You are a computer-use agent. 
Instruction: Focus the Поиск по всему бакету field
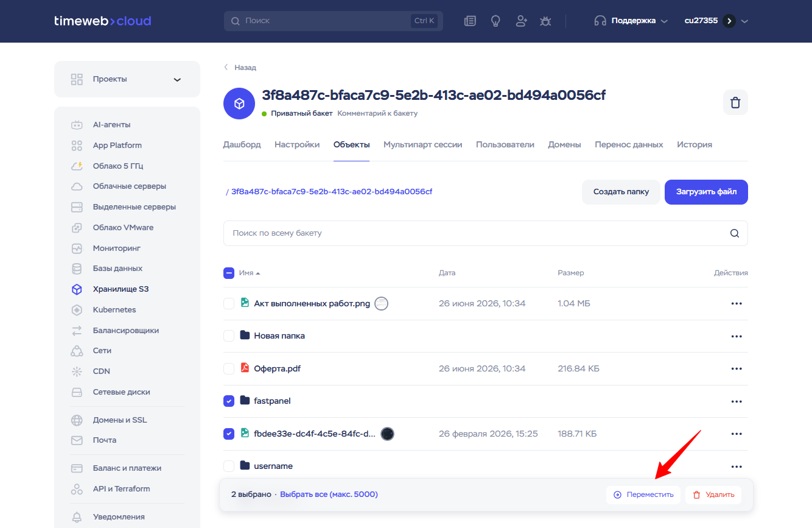(x=486, y=233)
